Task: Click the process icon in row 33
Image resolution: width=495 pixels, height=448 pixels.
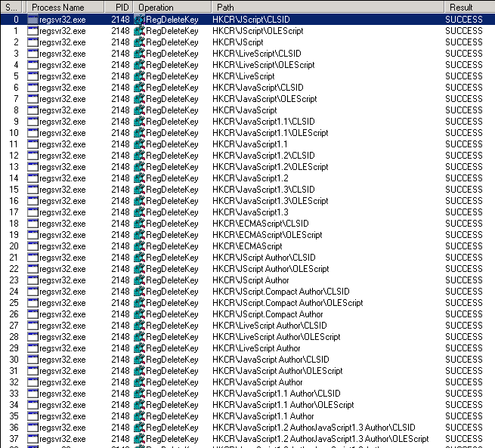Action: pos(32,394)
